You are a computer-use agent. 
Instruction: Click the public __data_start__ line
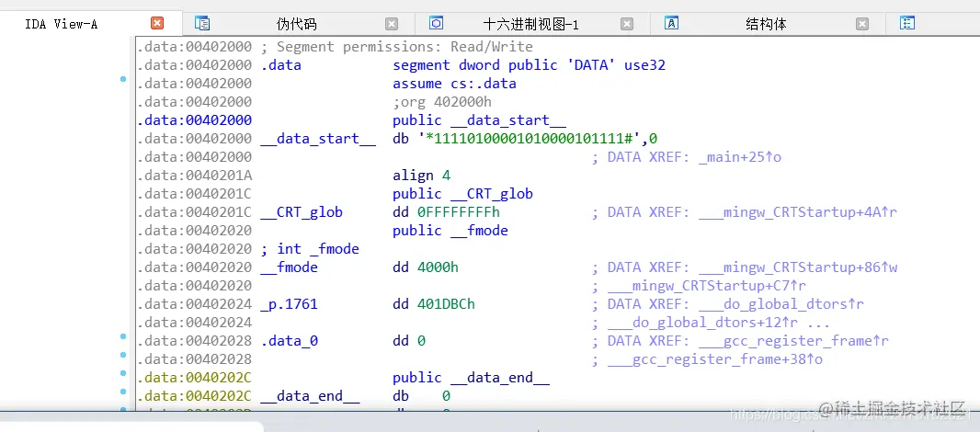coord(479,120)
